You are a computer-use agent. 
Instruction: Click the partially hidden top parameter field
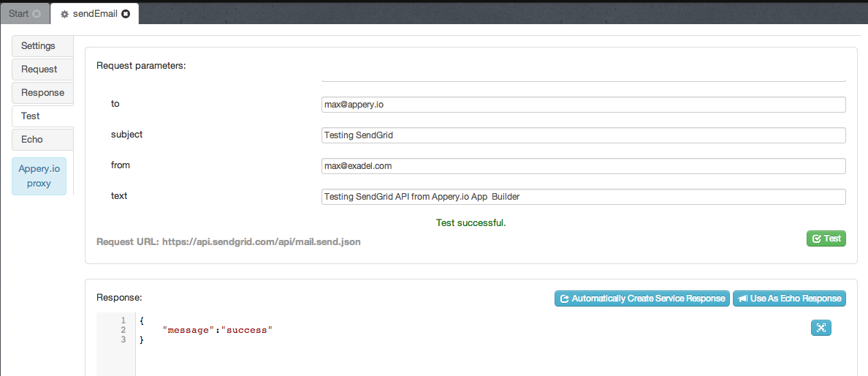583,79
